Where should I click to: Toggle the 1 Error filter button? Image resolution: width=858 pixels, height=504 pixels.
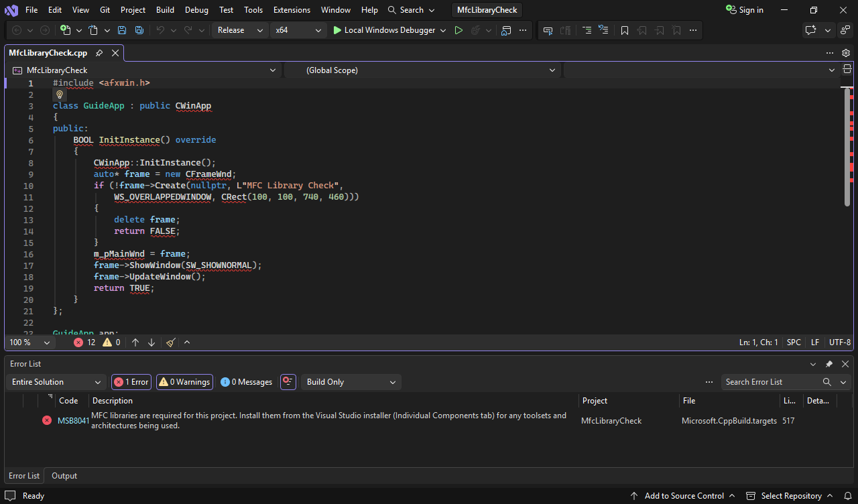131,382
